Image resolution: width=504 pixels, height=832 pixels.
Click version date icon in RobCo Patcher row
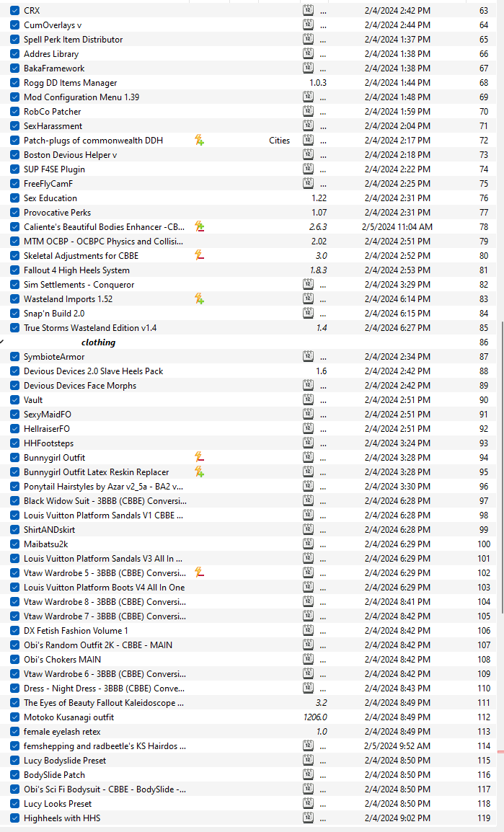(x=308, y=112)
